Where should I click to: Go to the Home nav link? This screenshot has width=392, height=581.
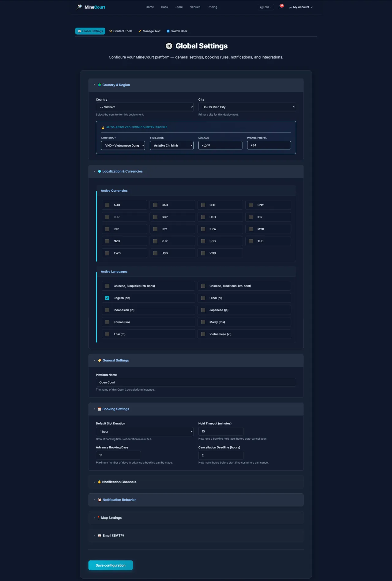click(x=150, y=7)
